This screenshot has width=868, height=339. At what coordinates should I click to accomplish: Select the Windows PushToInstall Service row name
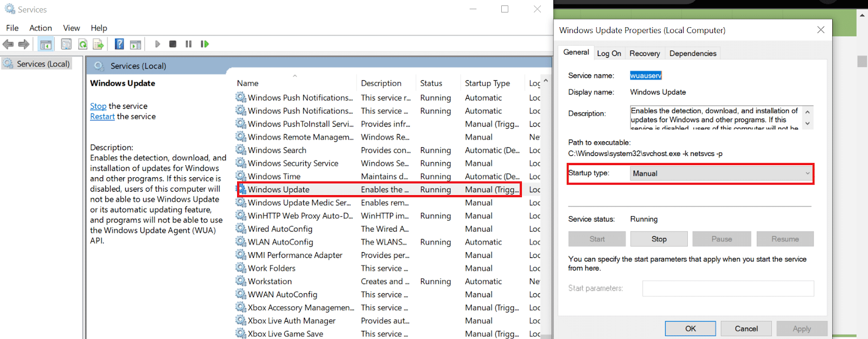pos(301,124)
